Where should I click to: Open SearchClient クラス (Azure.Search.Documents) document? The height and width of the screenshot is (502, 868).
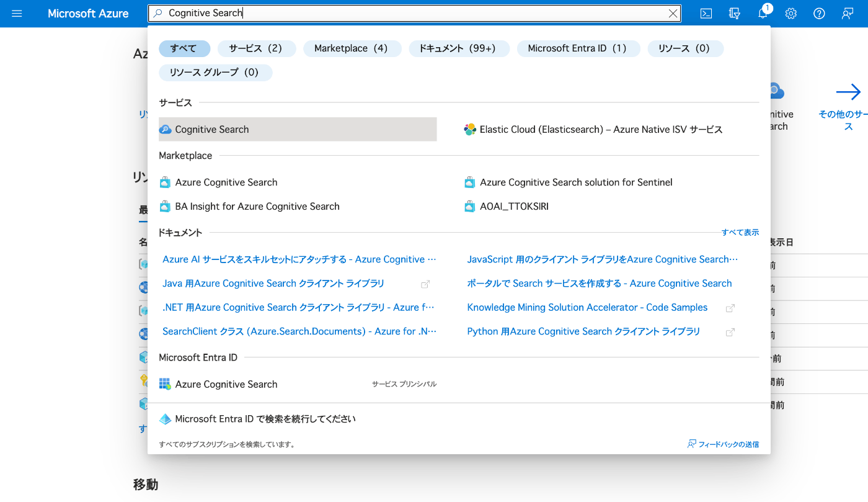click(299, 332)
